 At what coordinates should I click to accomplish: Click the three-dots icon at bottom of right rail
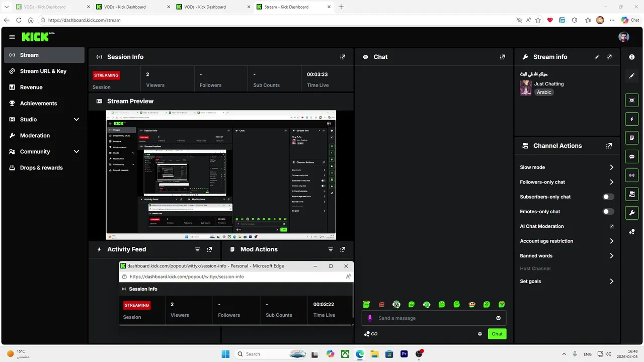click(632, 232)
